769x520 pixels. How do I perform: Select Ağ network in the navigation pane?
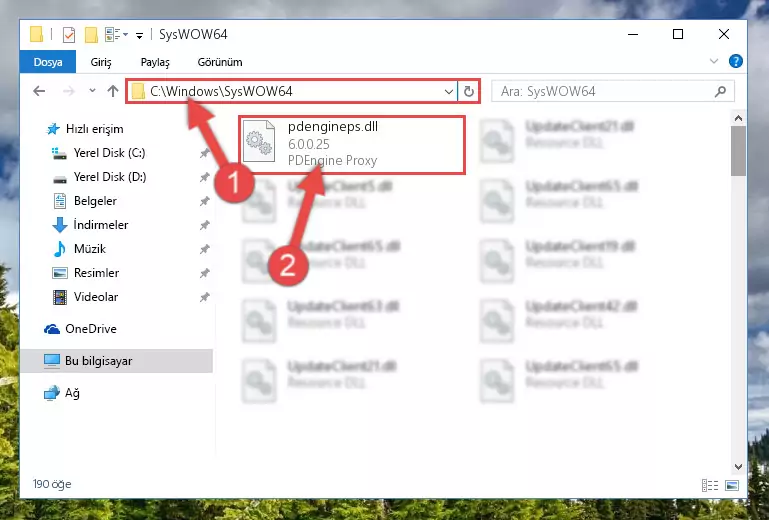(x=61, y=393)
